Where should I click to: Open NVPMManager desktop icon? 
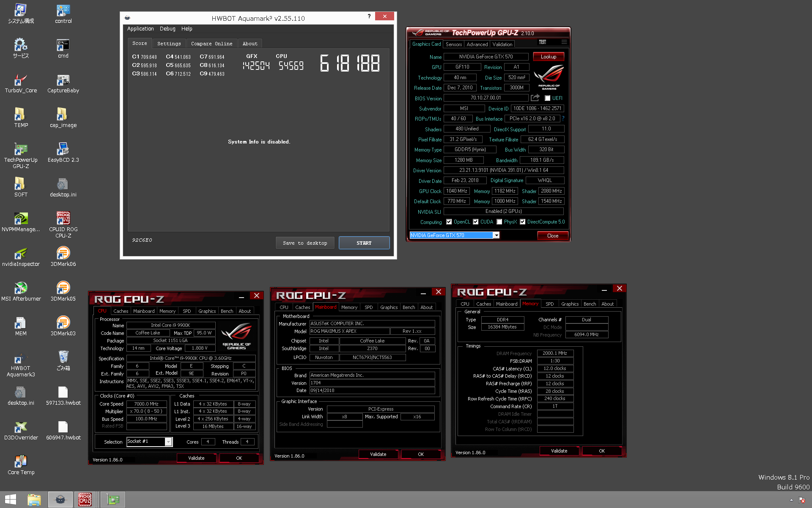21,222
